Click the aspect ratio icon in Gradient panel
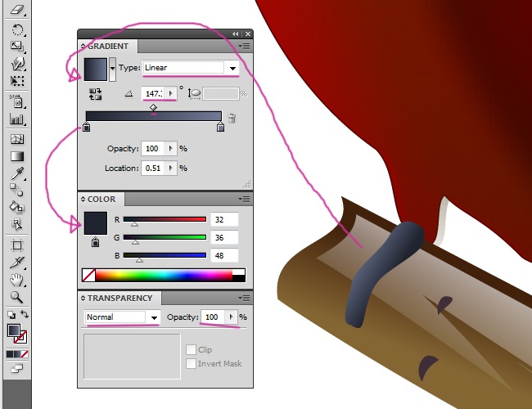The width and height of the screenshot is (532, 409). click(x=195, y=94)
